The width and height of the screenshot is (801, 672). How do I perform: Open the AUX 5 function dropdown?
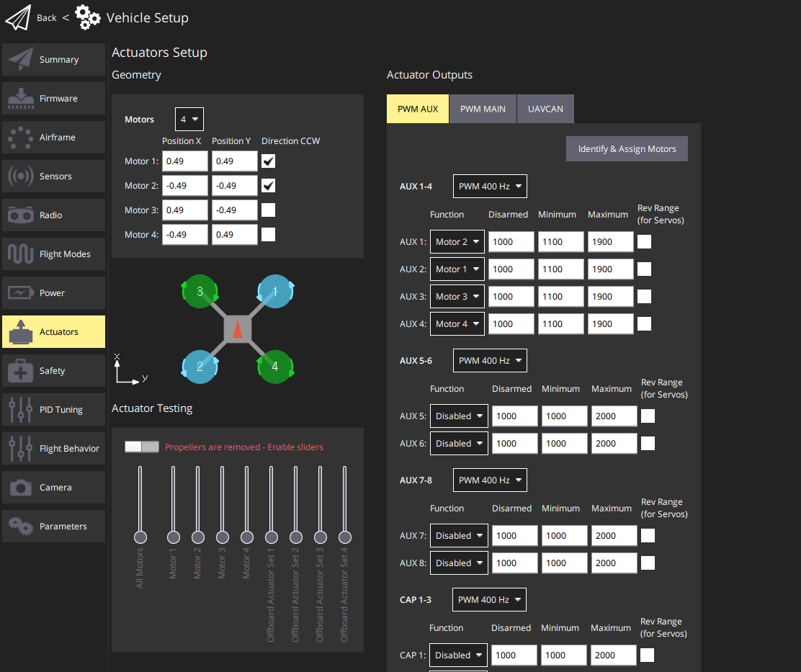point(459,416)
